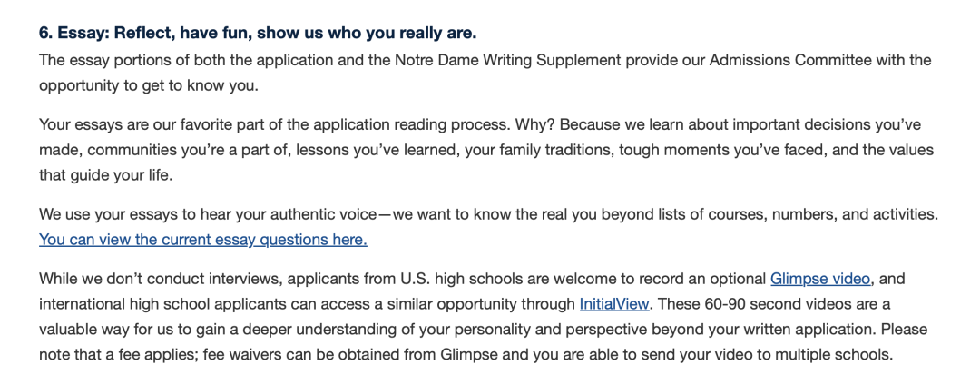This screenshot has height=385, width=980.
Task: Click the phrase 'opportunity to get to know you'
Action: pyautogui.click(x=149, y=85)
